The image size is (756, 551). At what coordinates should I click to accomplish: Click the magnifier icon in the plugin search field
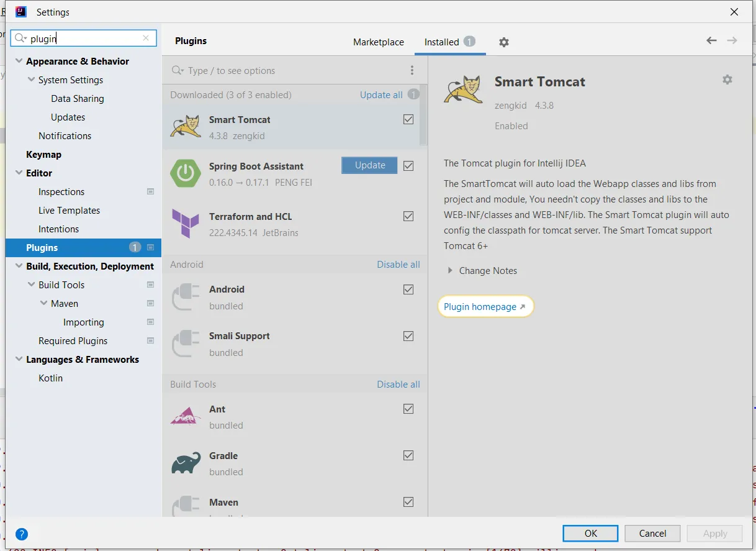[178, 71]
